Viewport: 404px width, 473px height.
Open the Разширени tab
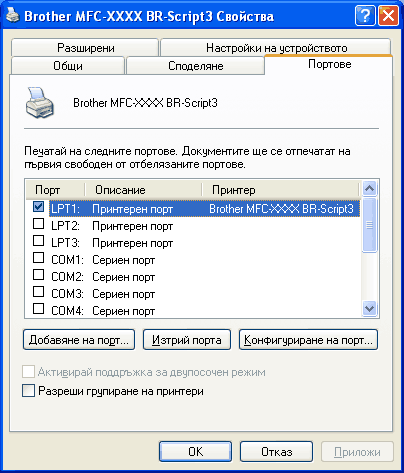(85, 48)
